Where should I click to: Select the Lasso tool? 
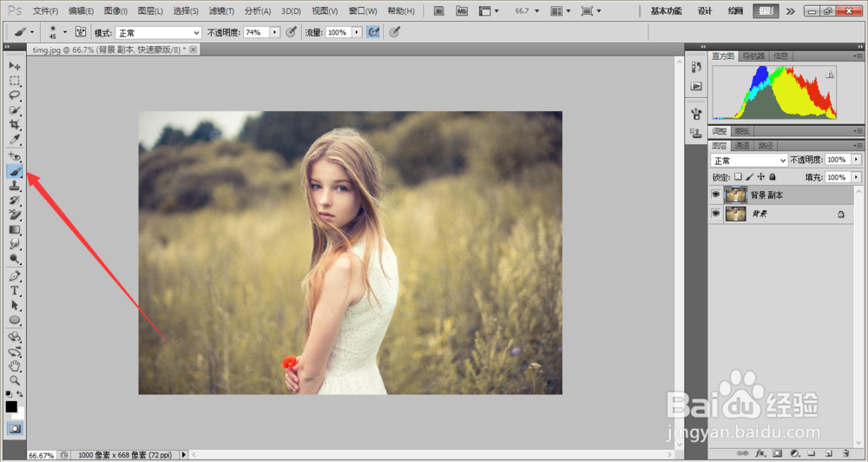(x=15, y=96)
